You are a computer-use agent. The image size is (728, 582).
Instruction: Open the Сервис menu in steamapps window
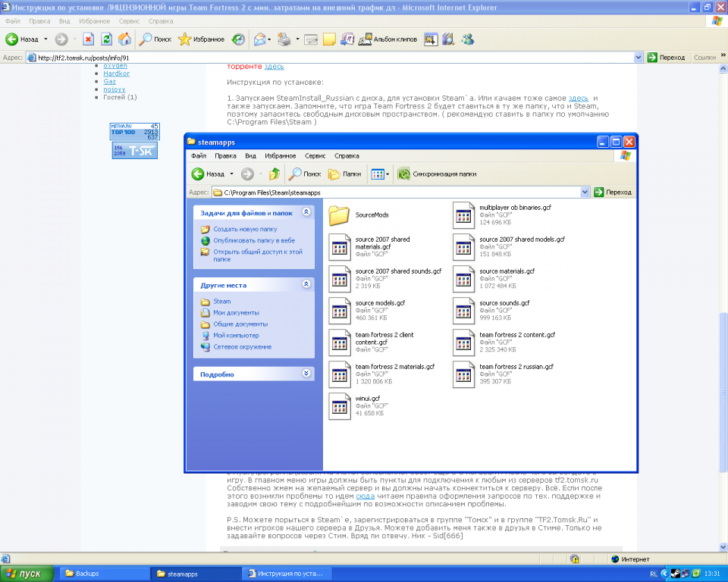[x=315, y=156]
